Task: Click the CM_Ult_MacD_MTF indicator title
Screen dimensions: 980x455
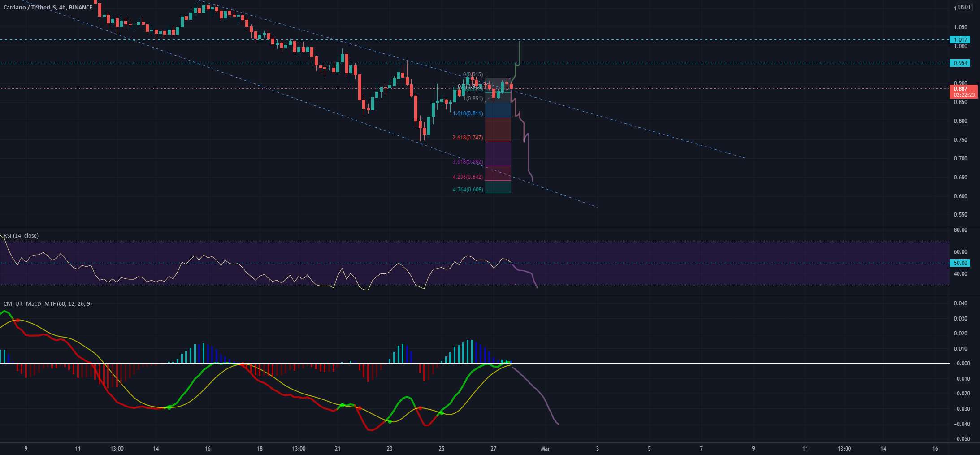Action: pyautogui.click(x=48, y=304)
